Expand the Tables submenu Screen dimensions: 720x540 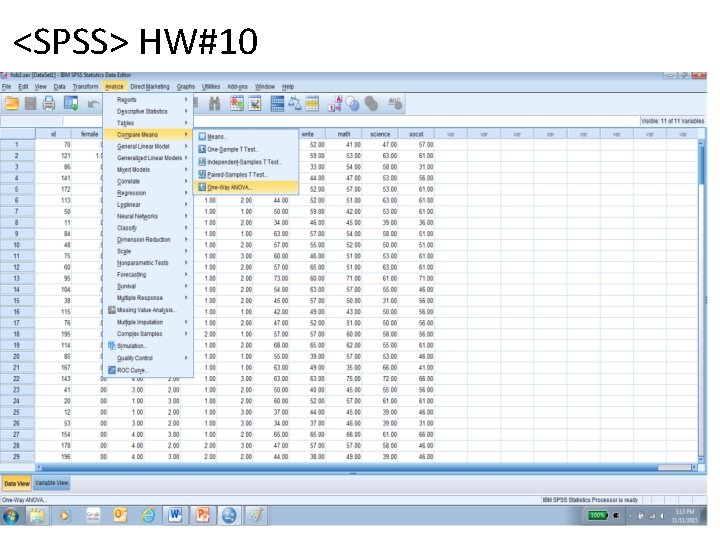148,123
